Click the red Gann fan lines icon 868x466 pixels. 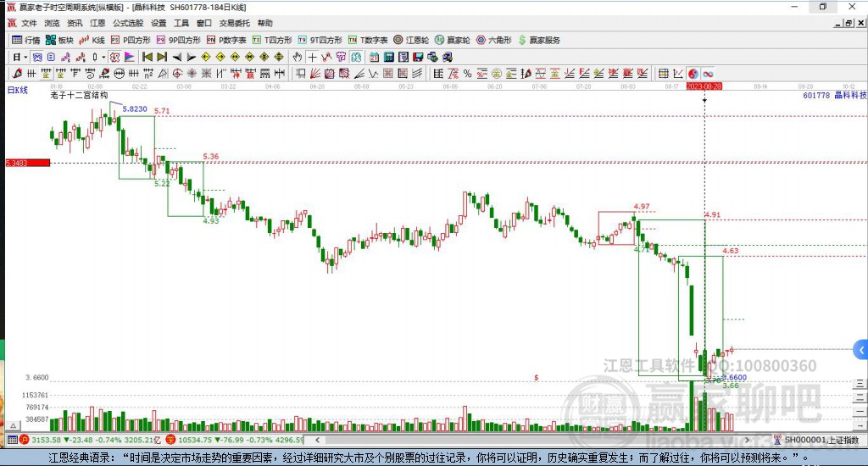click(315, 74)
